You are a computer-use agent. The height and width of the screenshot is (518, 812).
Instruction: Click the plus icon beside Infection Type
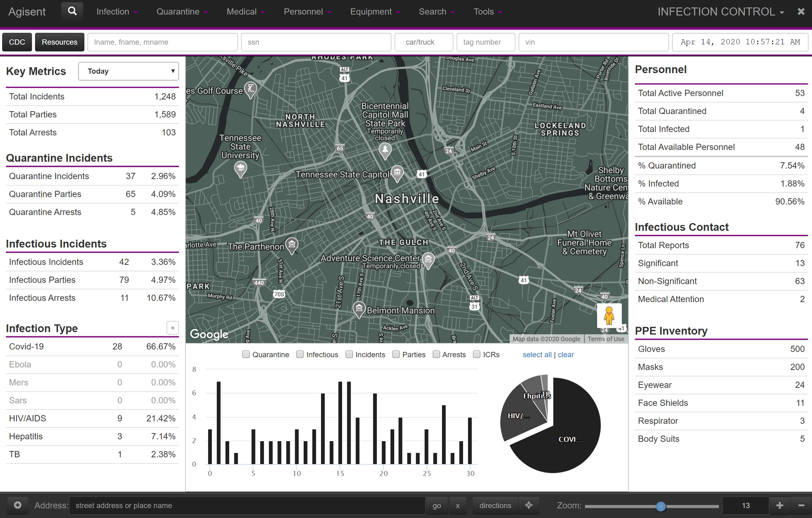173,327
